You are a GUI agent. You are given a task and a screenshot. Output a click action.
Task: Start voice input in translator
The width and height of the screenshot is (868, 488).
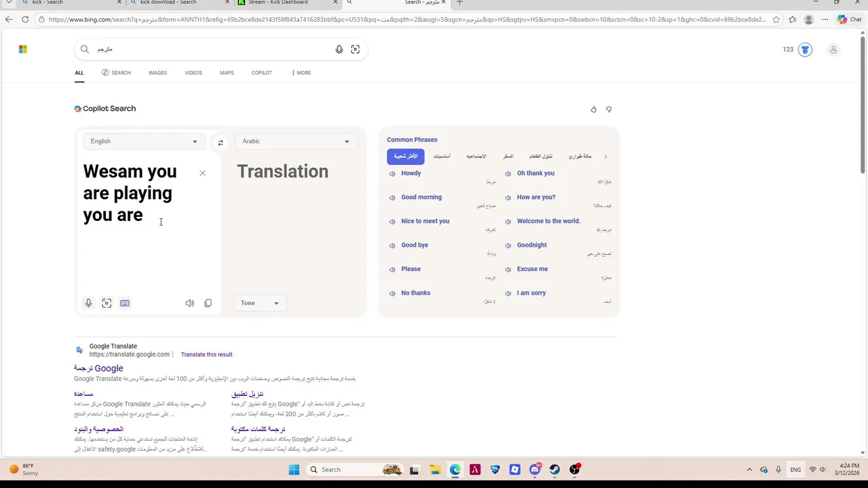tap(88, 303)
